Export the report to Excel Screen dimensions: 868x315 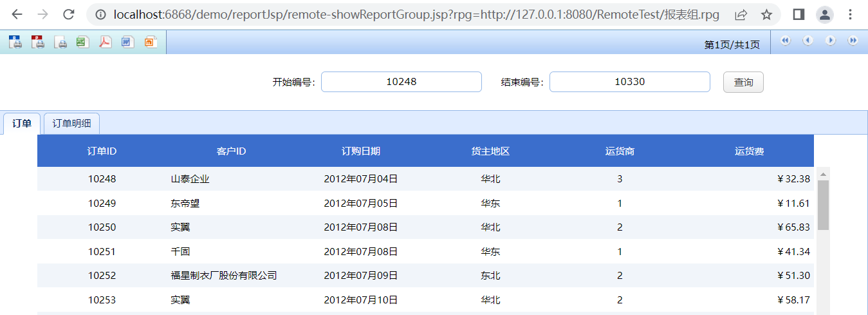(82, 43)
